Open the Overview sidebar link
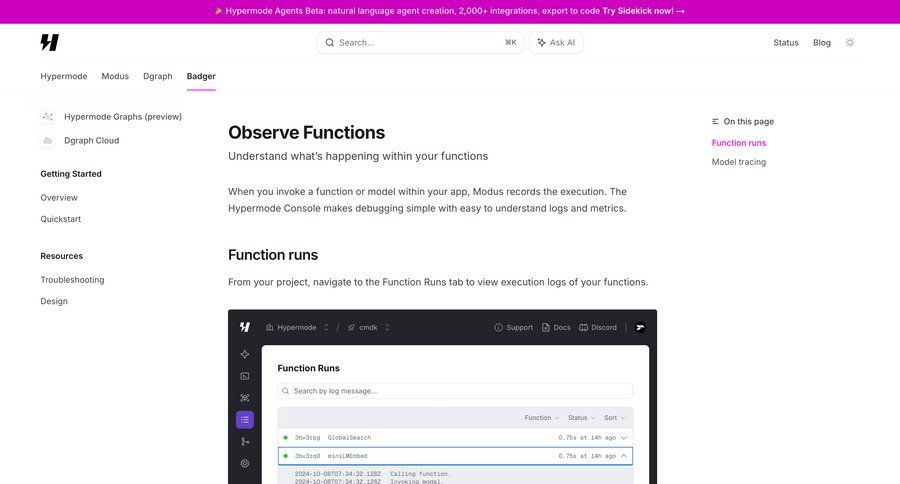The width and height of the screenshot is (900, 484). pyautogui.click(x=59, y=198)
